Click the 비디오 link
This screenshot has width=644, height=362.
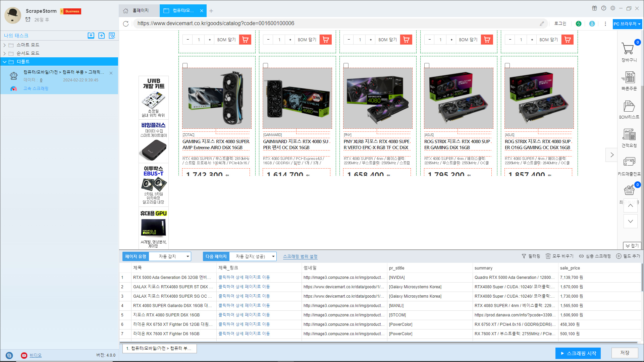pos(36,356)
